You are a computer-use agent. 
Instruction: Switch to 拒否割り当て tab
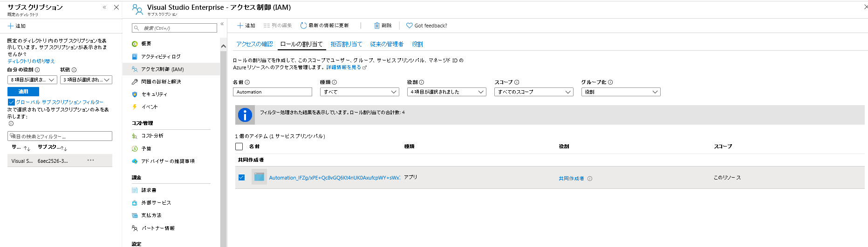point(346,44)
